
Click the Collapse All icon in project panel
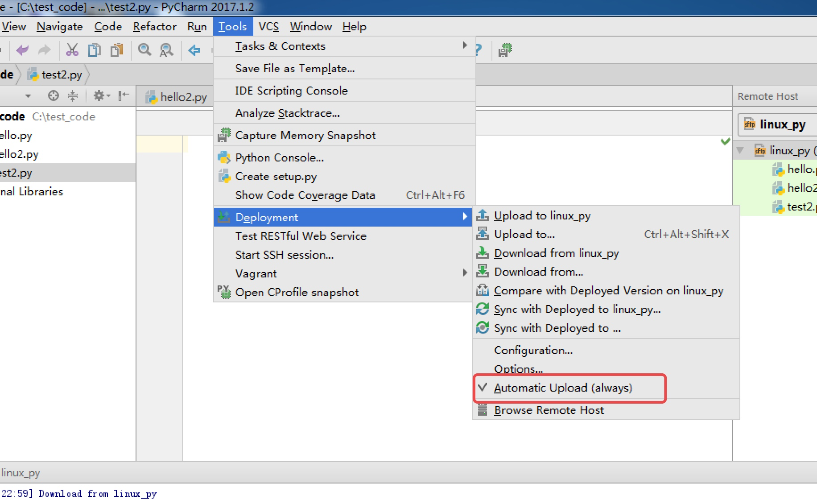click(x=73, y=95)
